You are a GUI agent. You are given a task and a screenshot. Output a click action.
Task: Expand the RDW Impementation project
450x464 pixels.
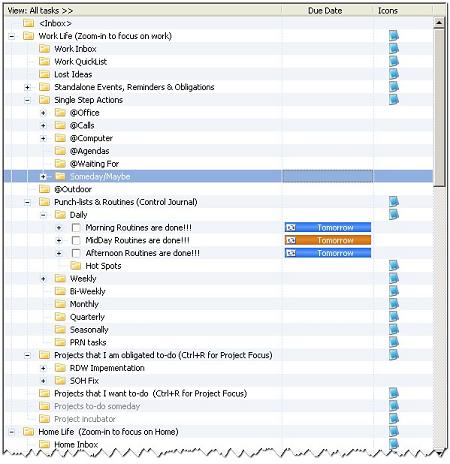[43, 368]
